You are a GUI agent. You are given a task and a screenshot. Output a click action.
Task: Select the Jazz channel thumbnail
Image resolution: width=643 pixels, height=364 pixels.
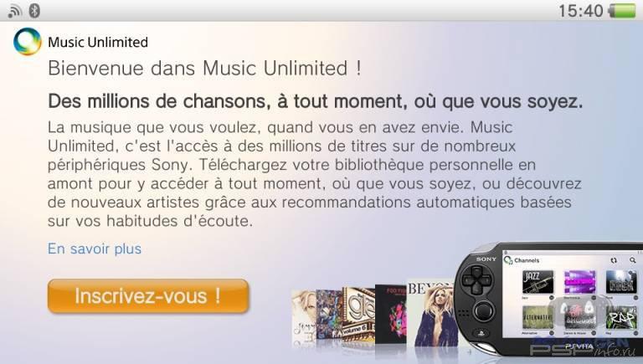[x=538, y=281]
